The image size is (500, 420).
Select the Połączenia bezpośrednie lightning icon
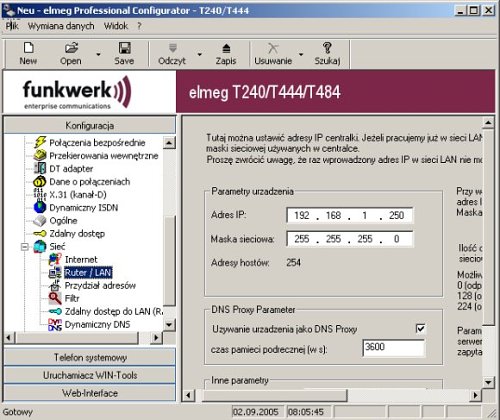40,142
